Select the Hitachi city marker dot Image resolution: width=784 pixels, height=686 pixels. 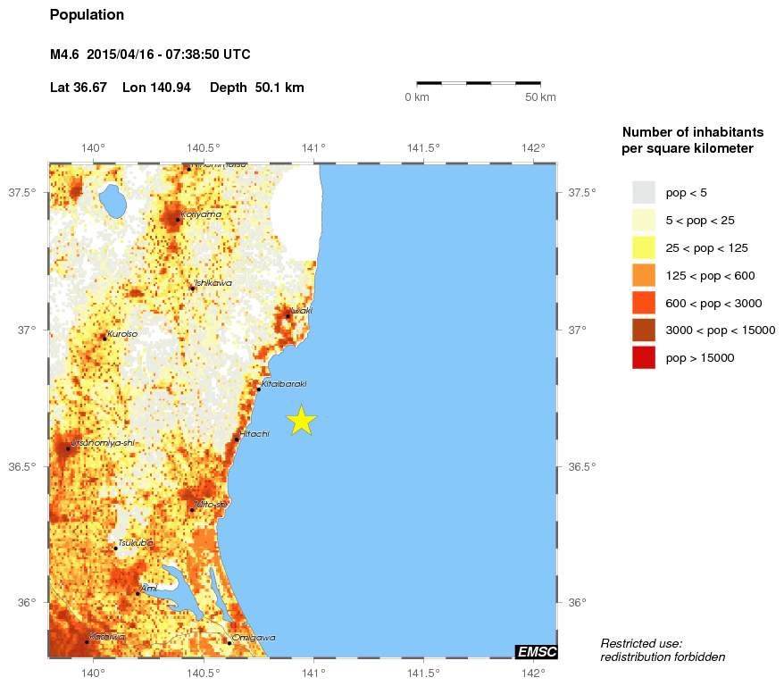point(237,439)
